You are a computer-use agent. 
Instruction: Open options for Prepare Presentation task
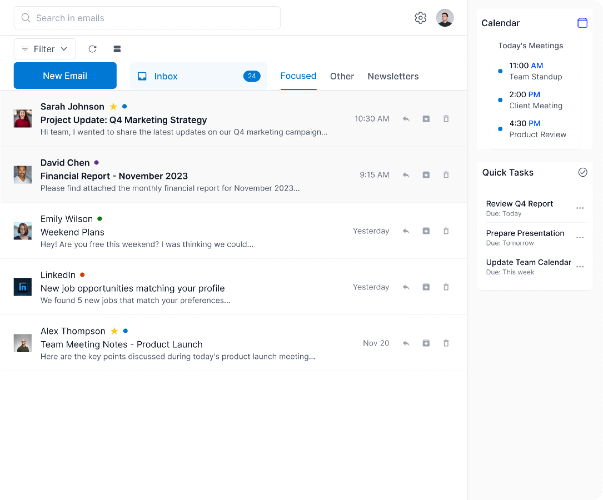580,237
